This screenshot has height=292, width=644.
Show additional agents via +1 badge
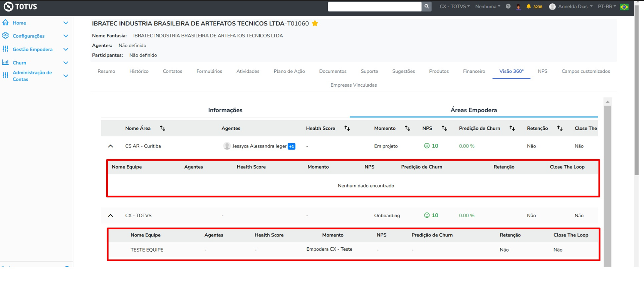click(x=292, y=146)
